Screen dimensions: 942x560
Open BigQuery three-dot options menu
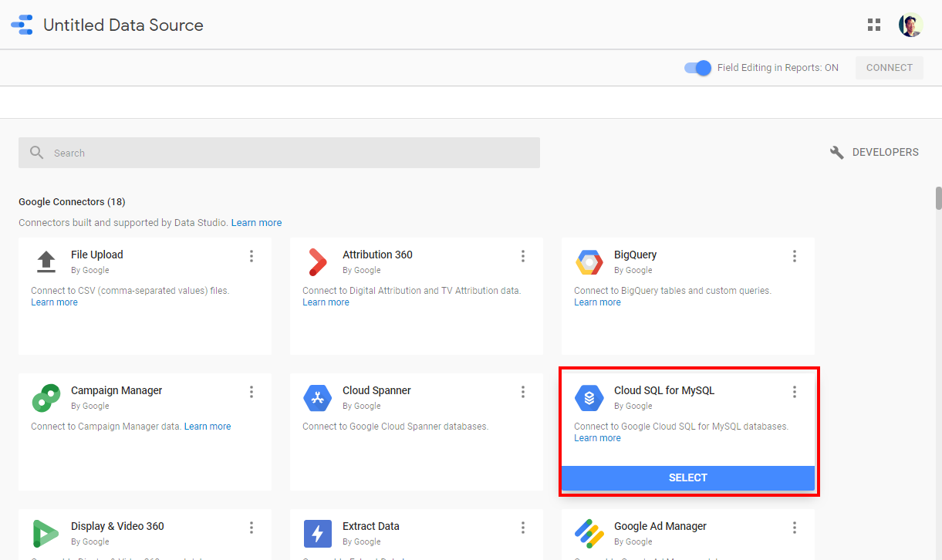tap(795, 256)
